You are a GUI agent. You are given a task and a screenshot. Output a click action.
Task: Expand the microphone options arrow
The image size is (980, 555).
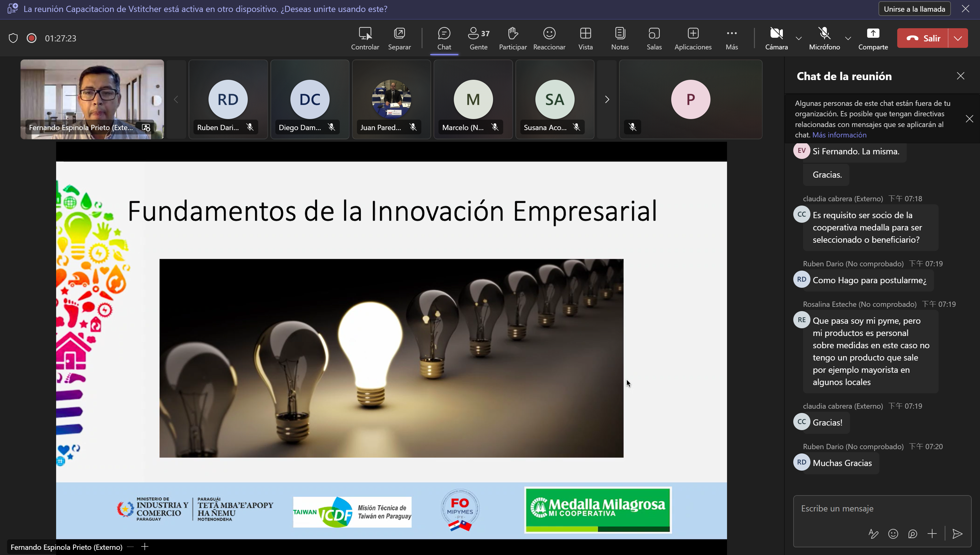(x=848, y=38)
